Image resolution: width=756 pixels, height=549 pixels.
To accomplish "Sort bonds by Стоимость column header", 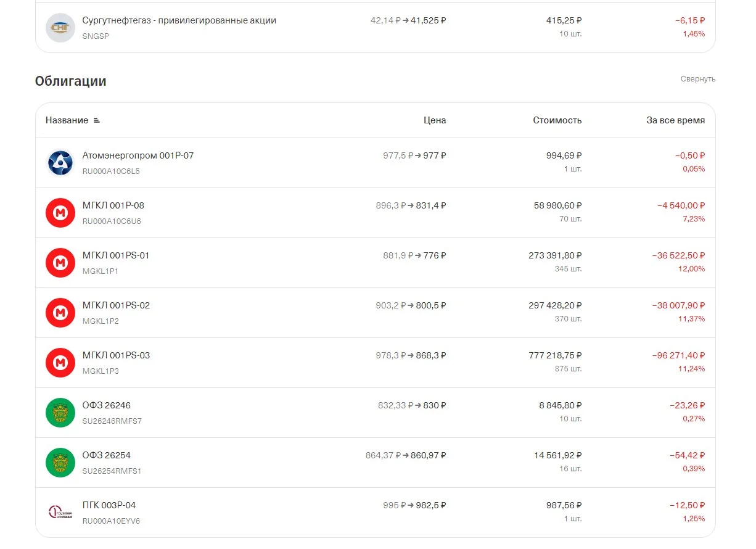I will [557, 120].
